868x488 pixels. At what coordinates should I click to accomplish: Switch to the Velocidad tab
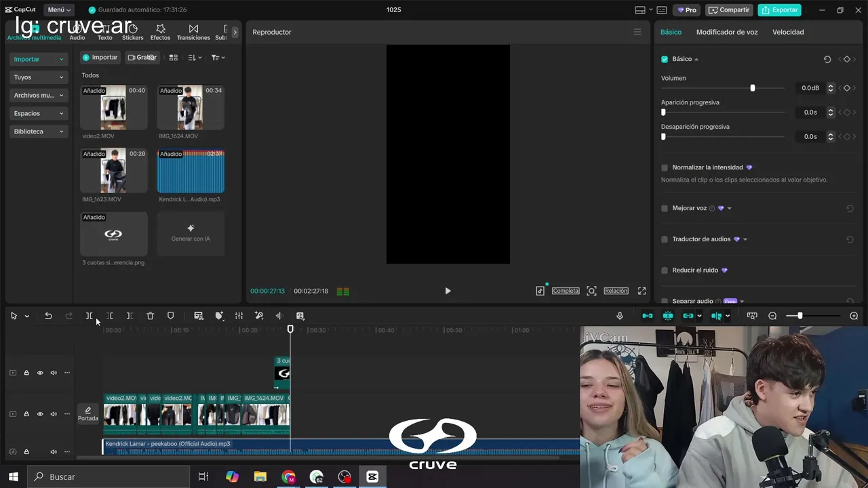pos(788,32)
